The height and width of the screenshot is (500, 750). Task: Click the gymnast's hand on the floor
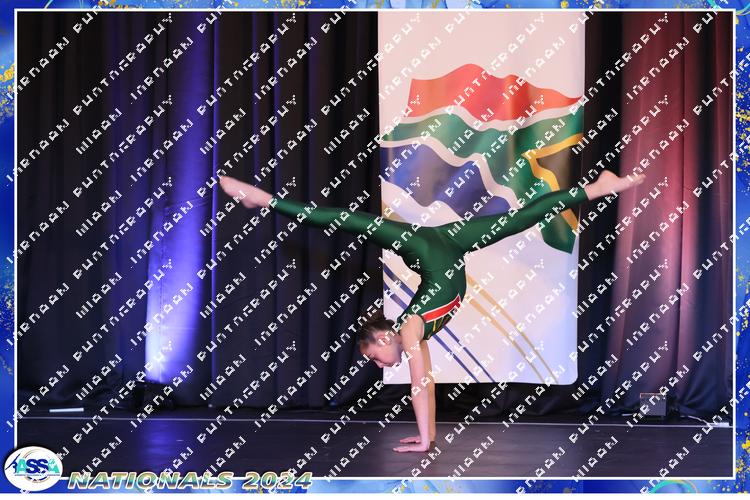click(x=412, y=445)
